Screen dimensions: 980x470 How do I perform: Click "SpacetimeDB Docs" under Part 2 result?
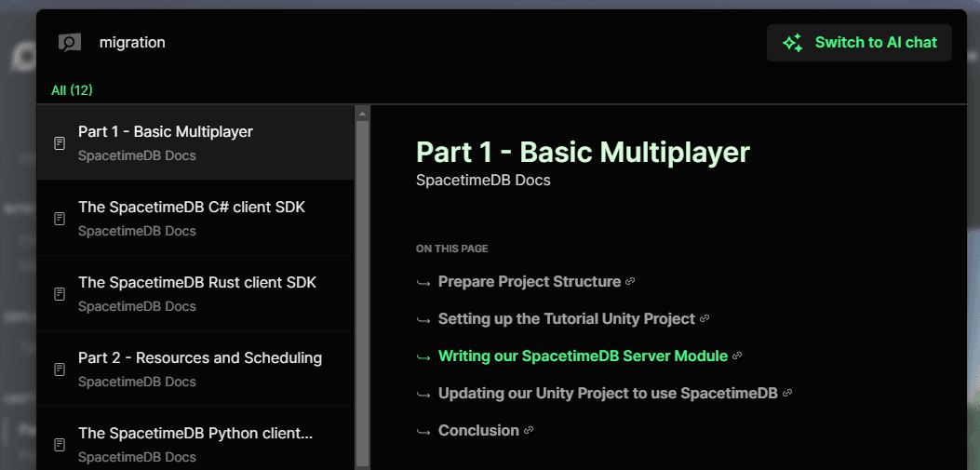pos(137,382)
